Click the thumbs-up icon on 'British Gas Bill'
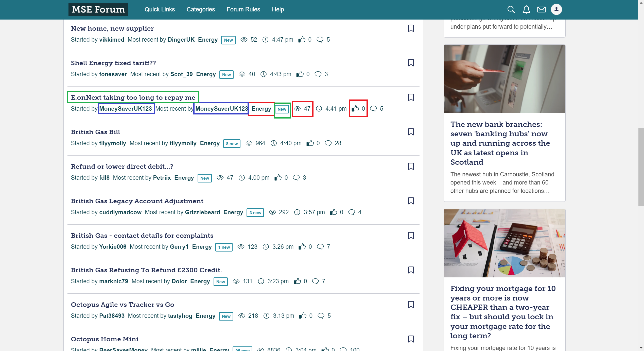 pos(310,143)
